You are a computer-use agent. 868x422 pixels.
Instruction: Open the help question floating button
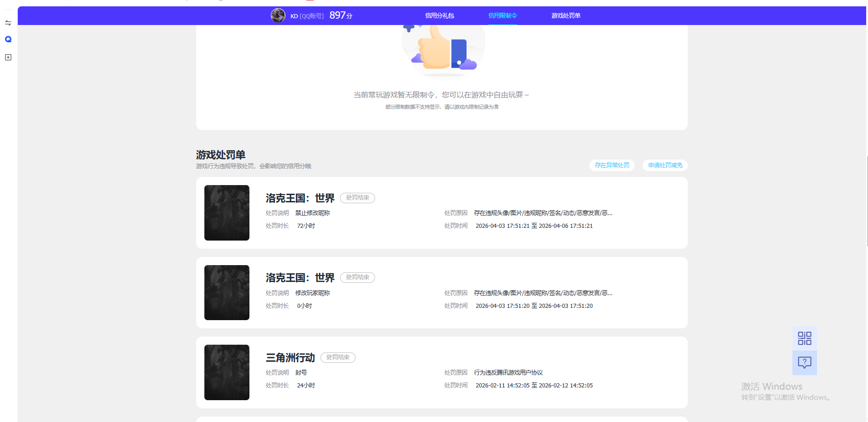(x=804, y=362)
